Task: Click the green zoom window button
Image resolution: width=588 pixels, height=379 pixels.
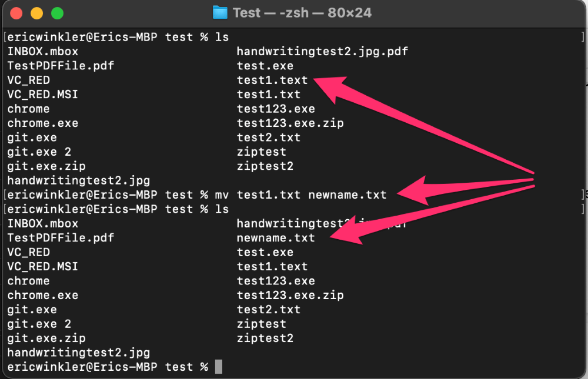Action: coord(57,13)
